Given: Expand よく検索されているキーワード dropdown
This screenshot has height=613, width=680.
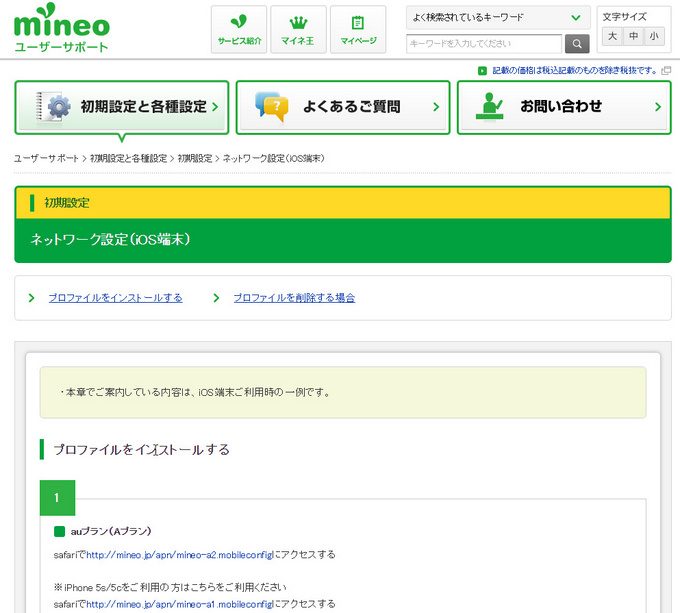Looking at the screenshot, I should 498,17.
